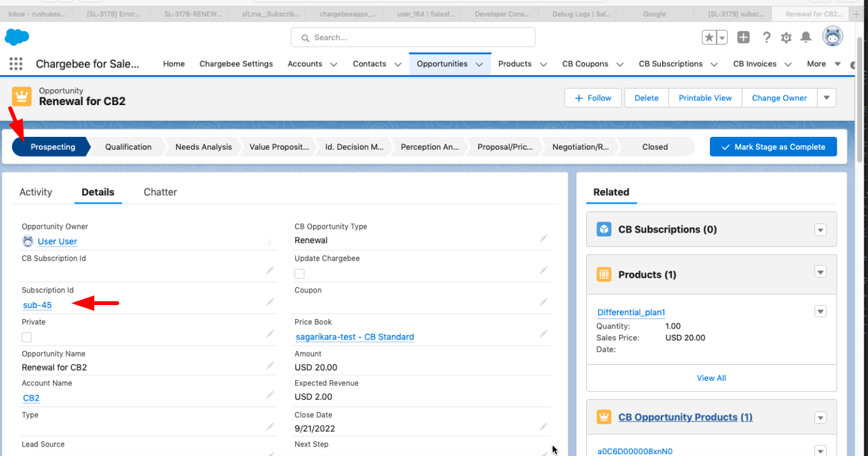This screenshot has height=456, width=868.
Task: Open the sub-45 subscription link
Action: point(38,306)
